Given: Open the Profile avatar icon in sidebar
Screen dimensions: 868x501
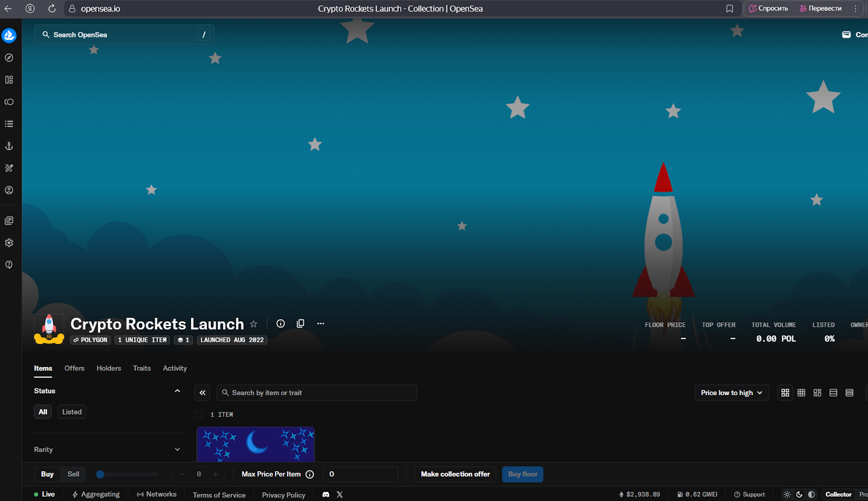Looking at the screenshot, I should point(9,190).
